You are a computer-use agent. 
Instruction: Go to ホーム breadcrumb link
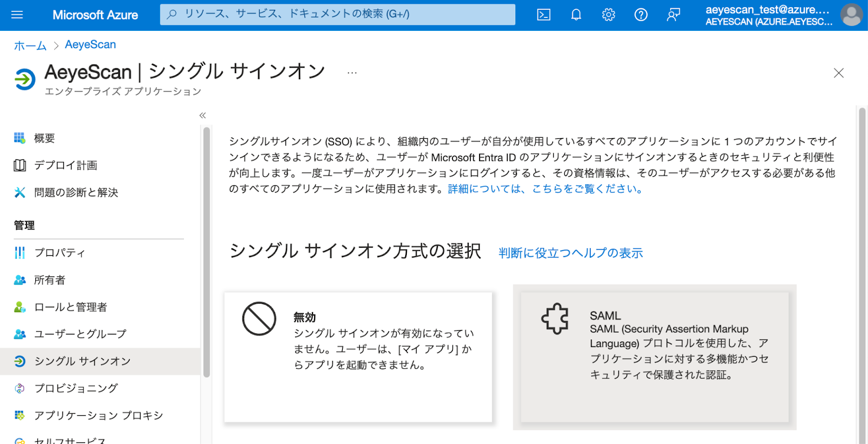coord(30,46)
